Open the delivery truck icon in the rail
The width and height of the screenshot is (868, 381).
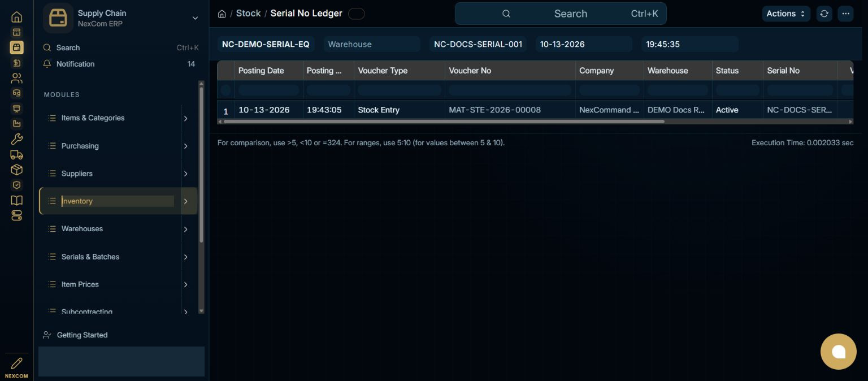tap(16, 154)
